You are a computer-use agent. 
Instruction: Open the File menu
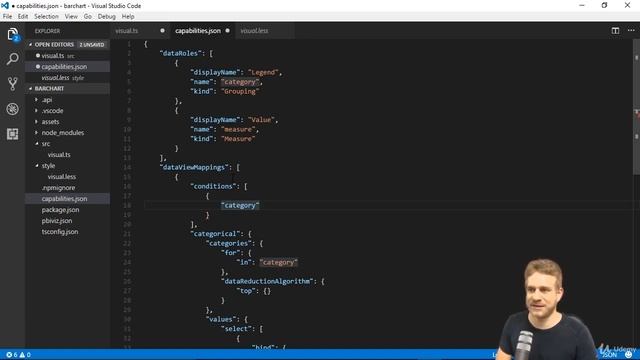point(7,16)
